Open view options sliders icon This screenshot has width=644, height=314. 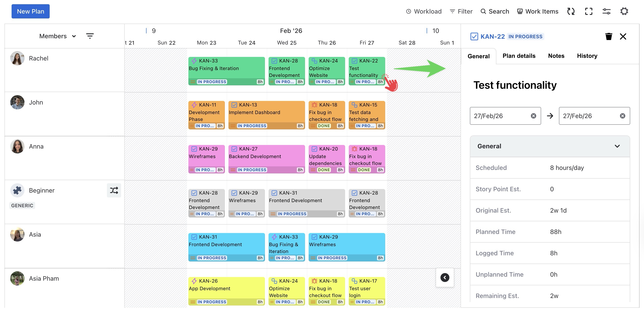606,11
